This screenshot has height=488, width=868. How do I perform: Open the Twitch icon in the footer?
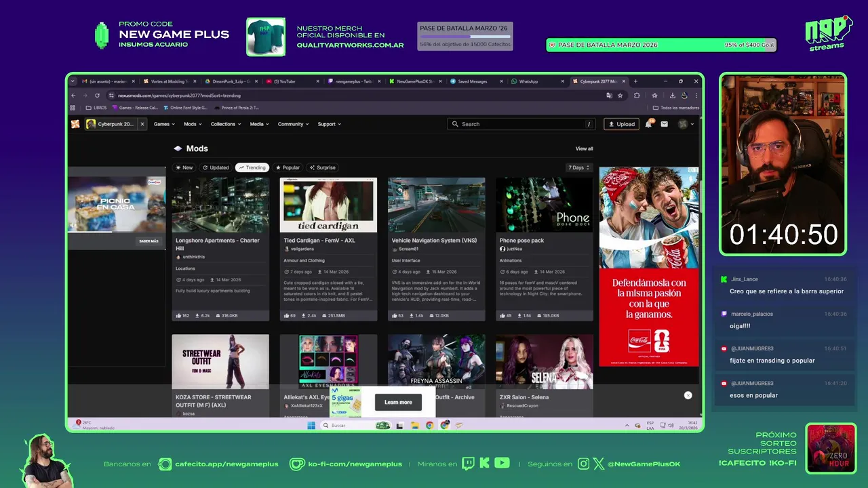(469, 464)
